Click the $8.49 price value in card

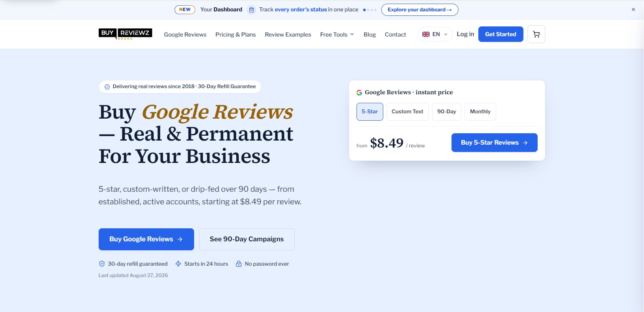387,143
